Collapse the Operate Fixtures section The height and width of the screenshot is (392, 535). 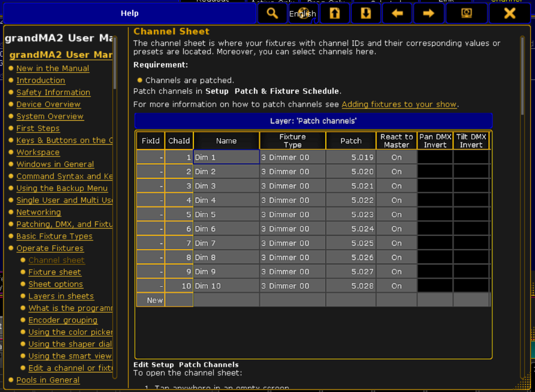(50, 248)
